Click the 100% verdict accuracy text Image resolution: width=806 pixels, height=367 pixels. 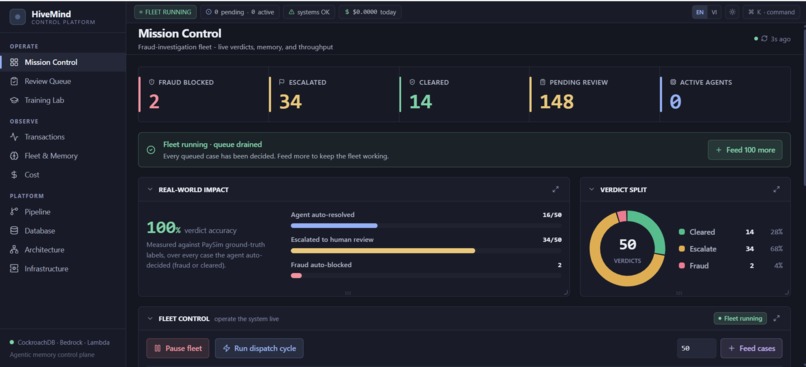tap(192, 228)
